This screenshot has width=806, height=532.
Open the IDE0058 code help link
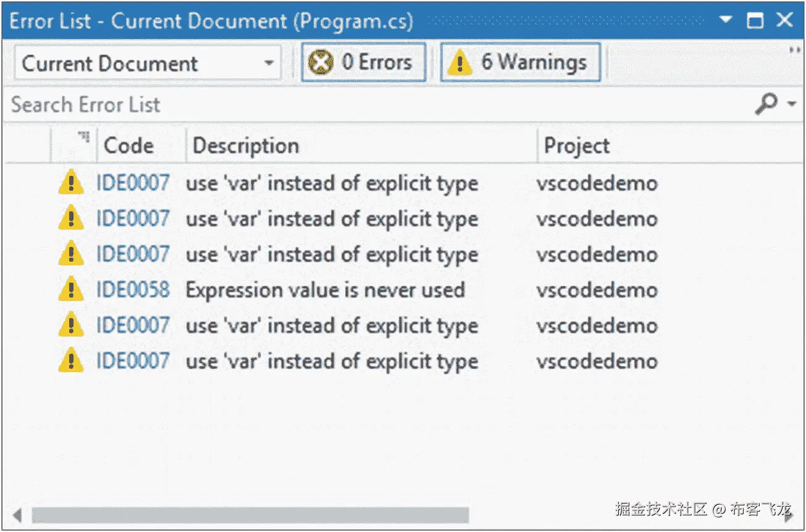click(x=133, y=290)
